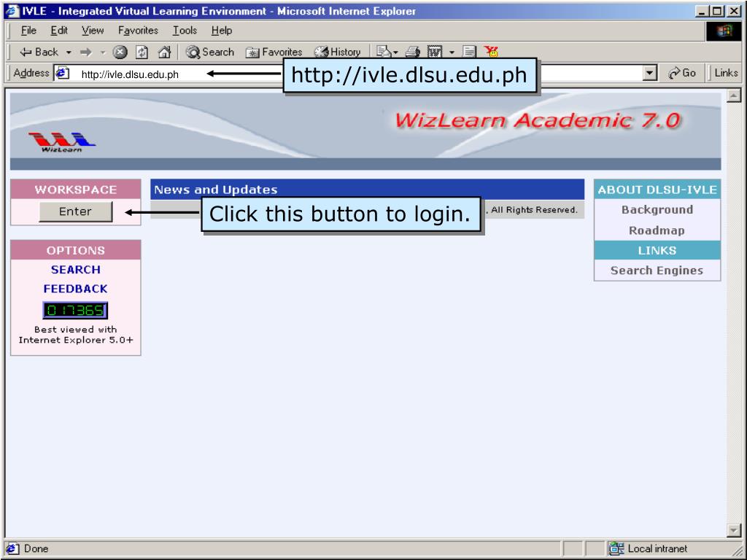Go back using the Back arrow button
747x560 pixels.
pos(39,52)
